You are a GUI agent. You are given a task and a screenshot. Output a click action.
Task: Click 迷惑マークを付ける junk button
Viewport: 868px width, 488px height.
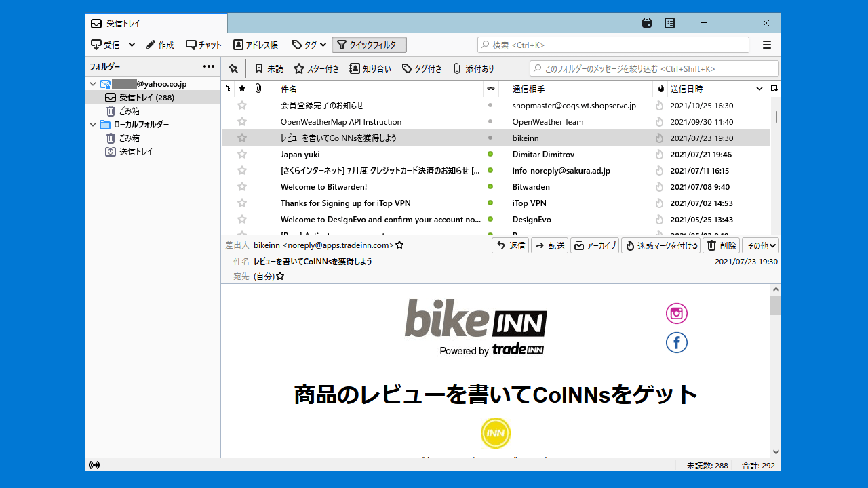tap(660, 245)
